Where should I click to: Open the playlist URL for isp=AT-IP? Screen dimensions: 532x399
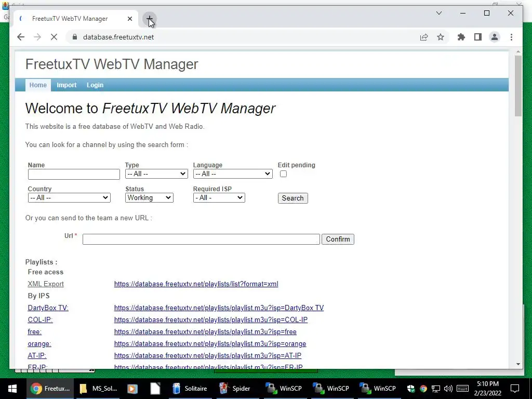click(208, 355)
